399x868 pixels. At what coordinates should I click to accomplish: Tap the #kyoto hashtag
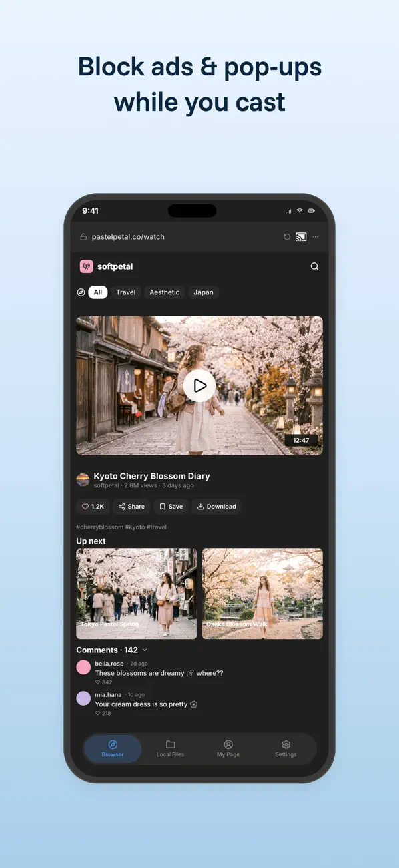135,527
